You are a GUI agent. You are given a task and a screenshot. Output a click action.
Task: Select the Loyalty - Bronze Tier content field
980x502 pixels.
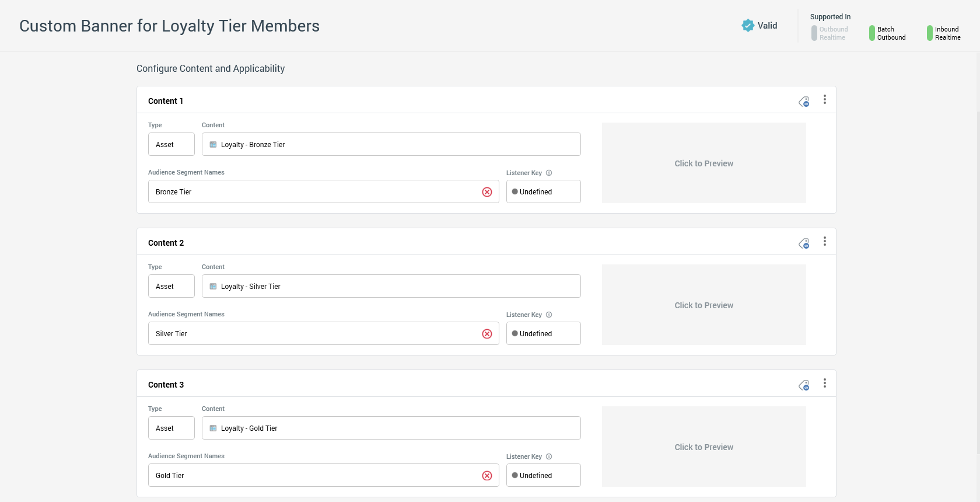391,145
